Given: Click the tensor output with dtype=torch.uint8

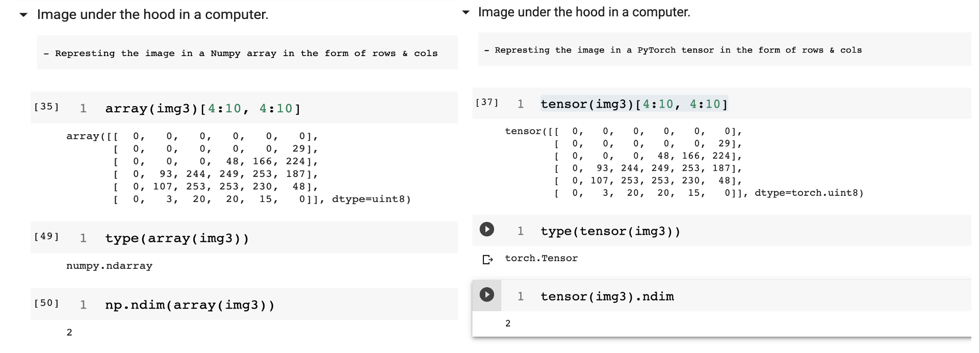Looking at the screenshot, I should coord(684,162).
